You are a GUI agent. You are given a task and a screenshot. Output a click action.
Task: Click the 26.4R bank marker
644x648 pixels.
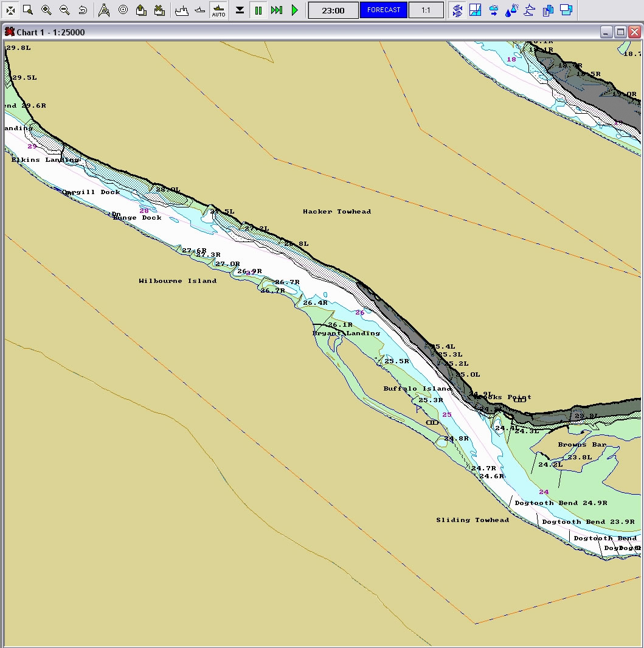[315, 303]
